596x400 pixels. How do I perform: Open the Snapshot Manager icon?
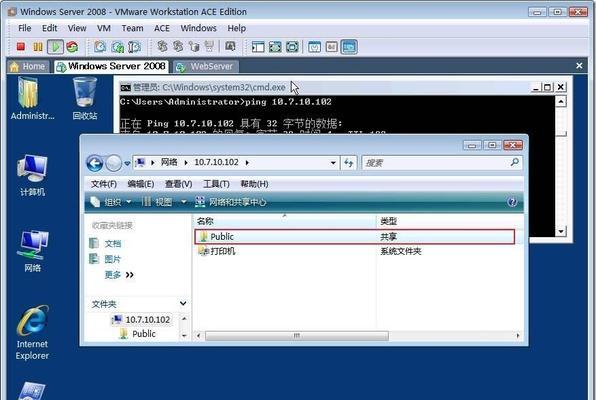pyautogui.click(x=134, y=47)
